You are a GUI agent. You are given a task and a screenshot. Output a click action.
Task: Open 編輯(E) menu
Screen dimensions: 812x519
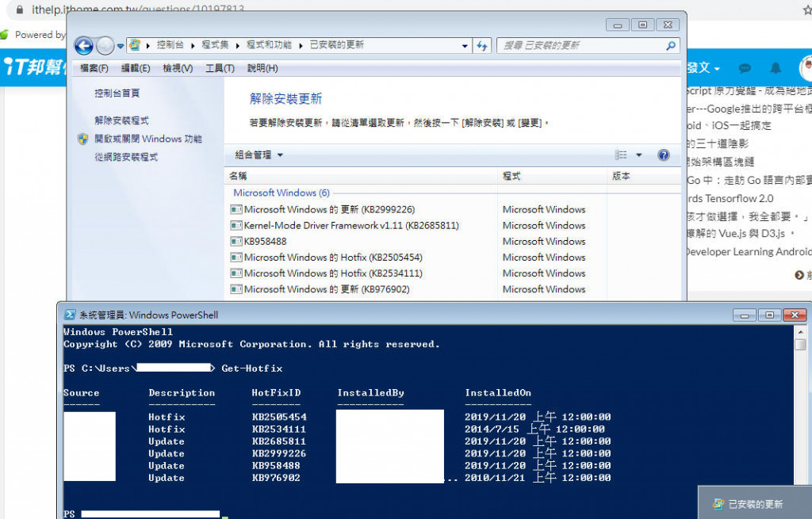(x=136, y=68)
